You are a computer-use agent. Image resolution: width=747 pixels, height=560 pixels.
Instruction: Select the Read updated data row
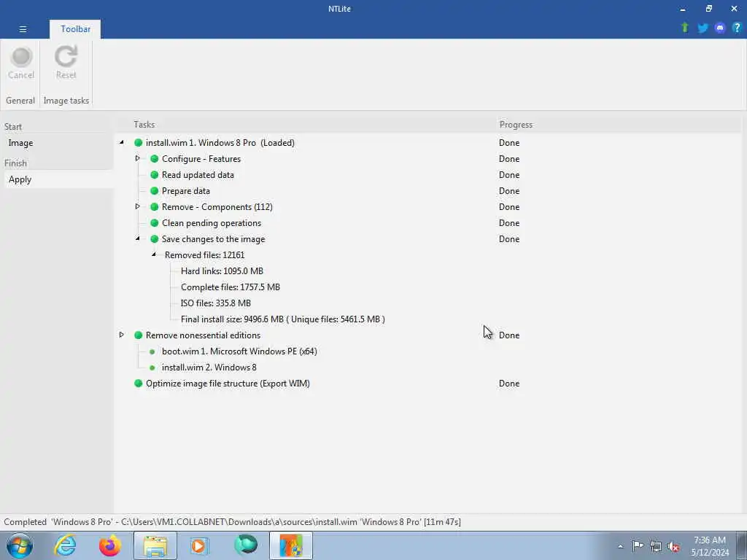(x=198, y=175)
